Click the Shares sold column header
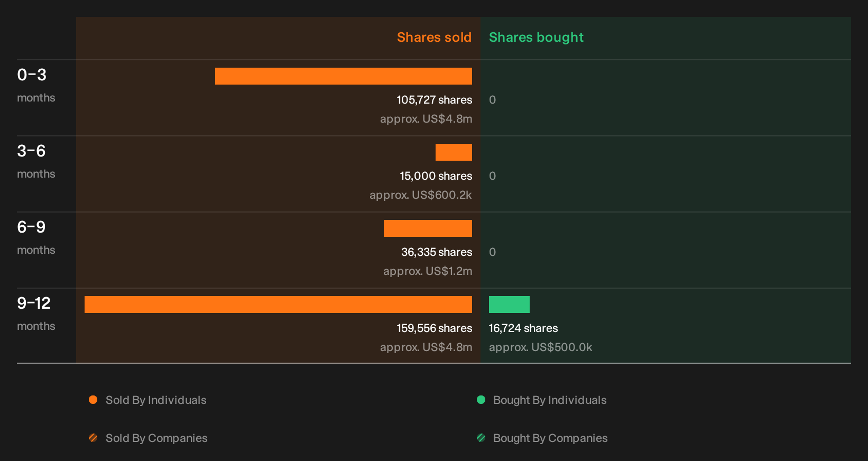This screenshot has height=461, width=868. tap(434, 38)
